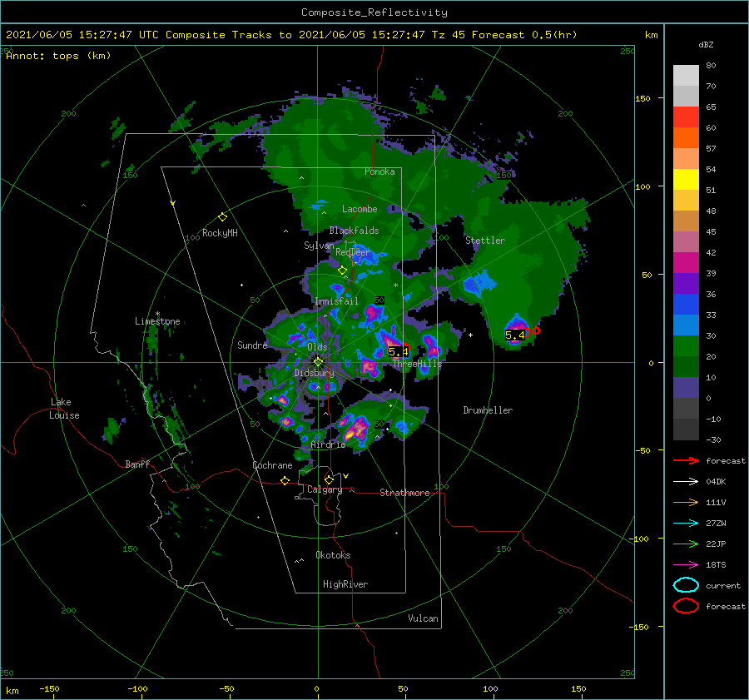Pick the magenta 39-42 dBZ color swatch

pyautogui.click(x=686, y=263)
